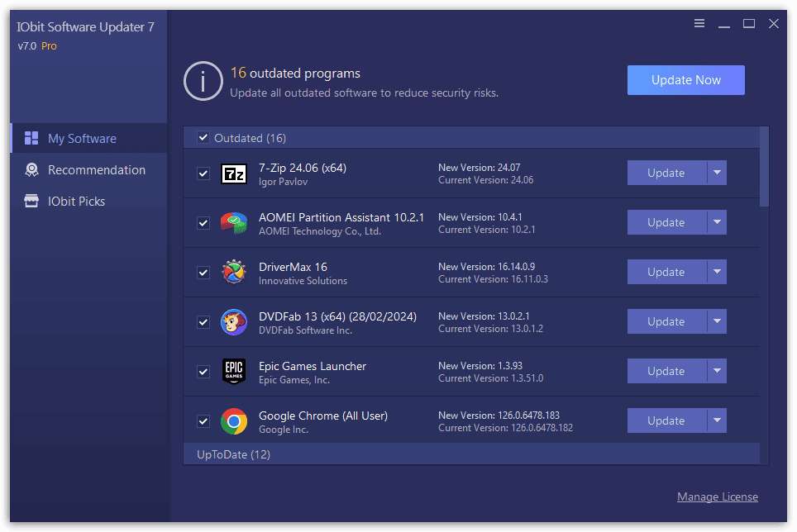Go to the IObit Picks tab
The height and width of the screenshot is (532, 797).
point(89,201)
